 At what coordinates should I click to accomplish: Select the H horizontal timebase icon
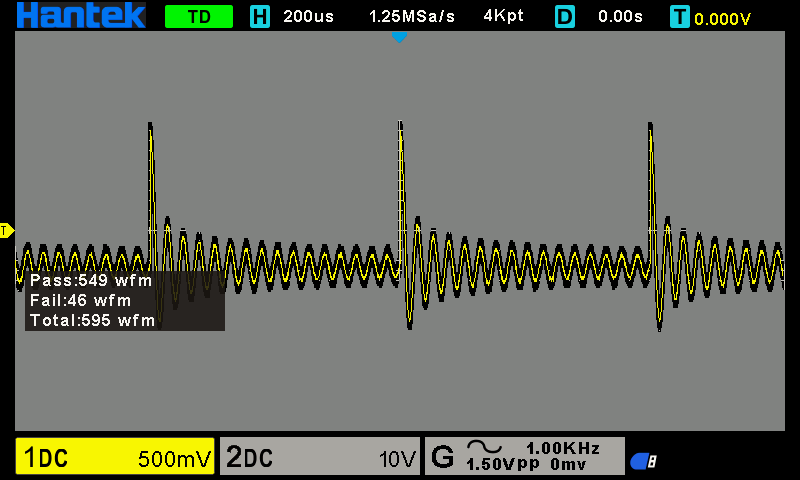(x=260, y=17)
